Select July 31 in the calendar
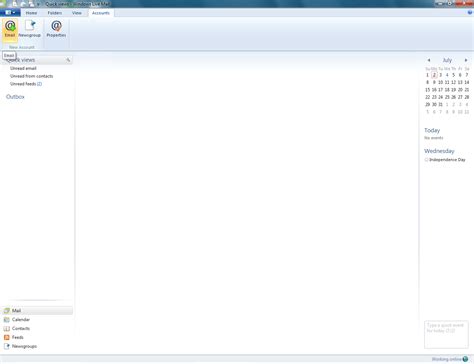 coord(440,104)
